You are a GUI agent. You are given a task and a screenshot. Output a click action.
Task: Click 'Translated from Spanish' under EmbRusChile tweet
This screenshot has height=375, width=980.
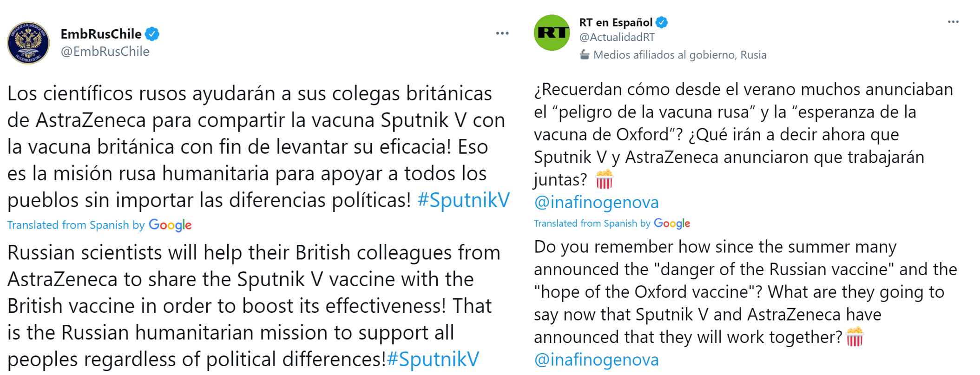tap(68, 225)
